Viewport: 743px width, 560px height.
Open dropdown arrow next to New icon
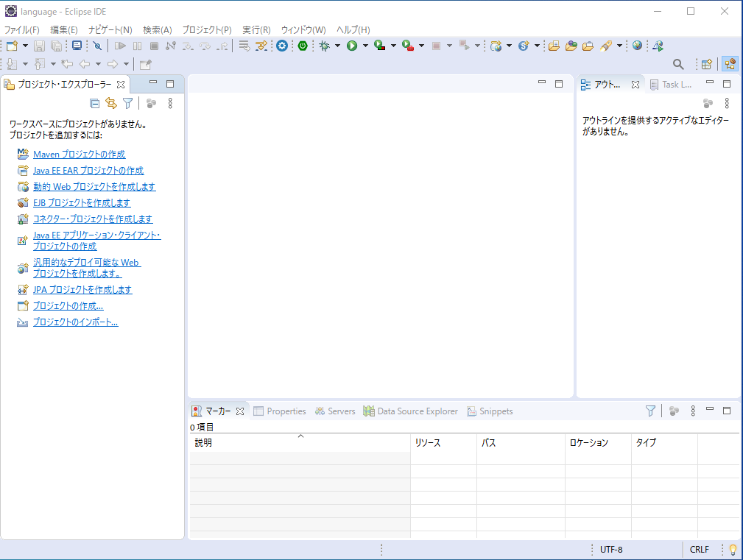point(26,46)
